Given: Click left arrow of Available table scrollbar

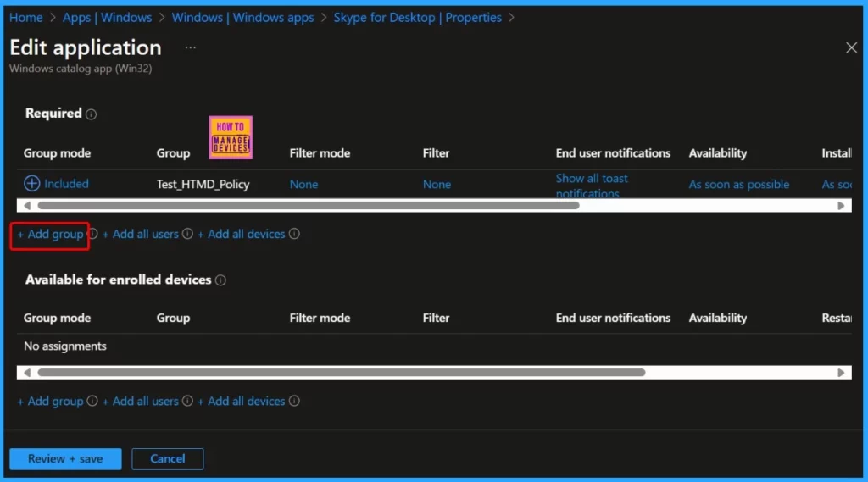Looking at the screenshot, I should tap(26, 373).
